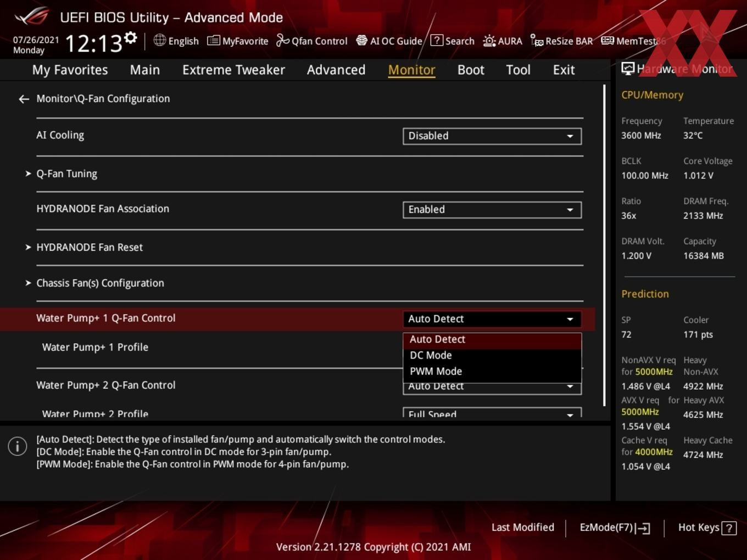
Task: Open the AI Cooling dropdown
Action: click(492, 136)
